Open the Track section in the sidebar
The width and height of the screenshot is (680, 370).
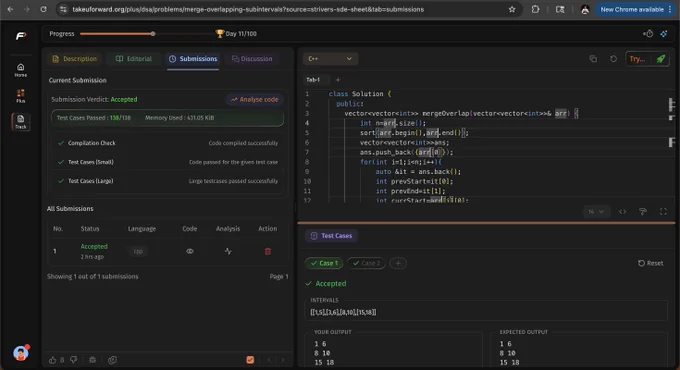[x=20, y=122]
